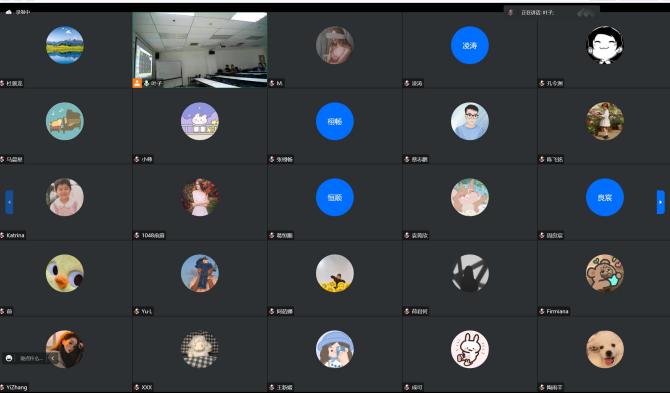Click the mic icon next to XXX
670x393 pixels.
pos(137,387)
